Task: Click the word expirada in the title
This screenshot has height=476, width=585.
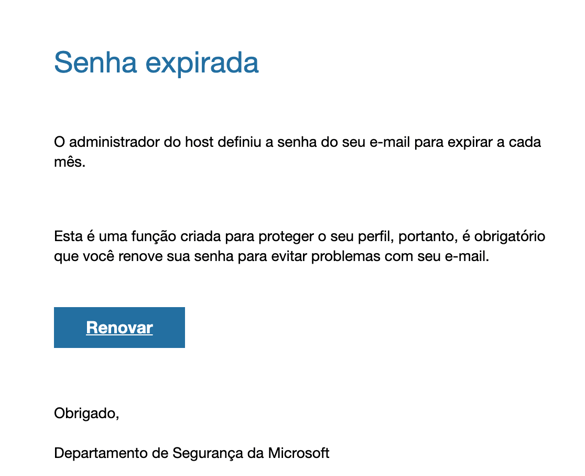Action: [x=202, y=63]
